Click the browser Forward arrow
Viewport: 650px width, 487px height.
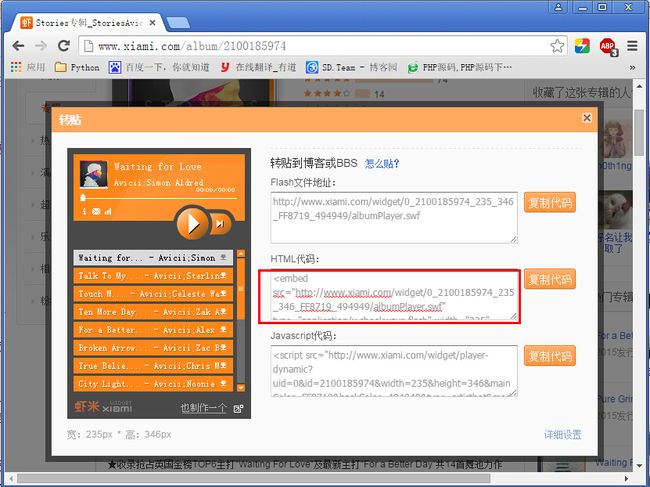pos(41,46)
